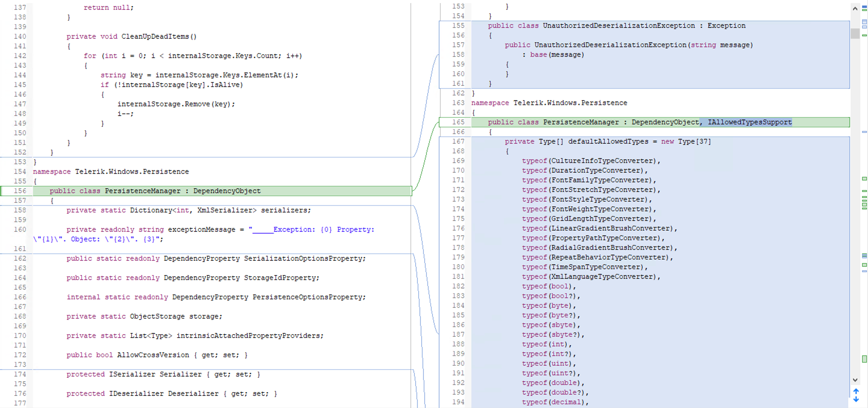The image size is (868, 408).
Task: Click CleanUpDeadItems method name
Action: click(x=155, y=37)
